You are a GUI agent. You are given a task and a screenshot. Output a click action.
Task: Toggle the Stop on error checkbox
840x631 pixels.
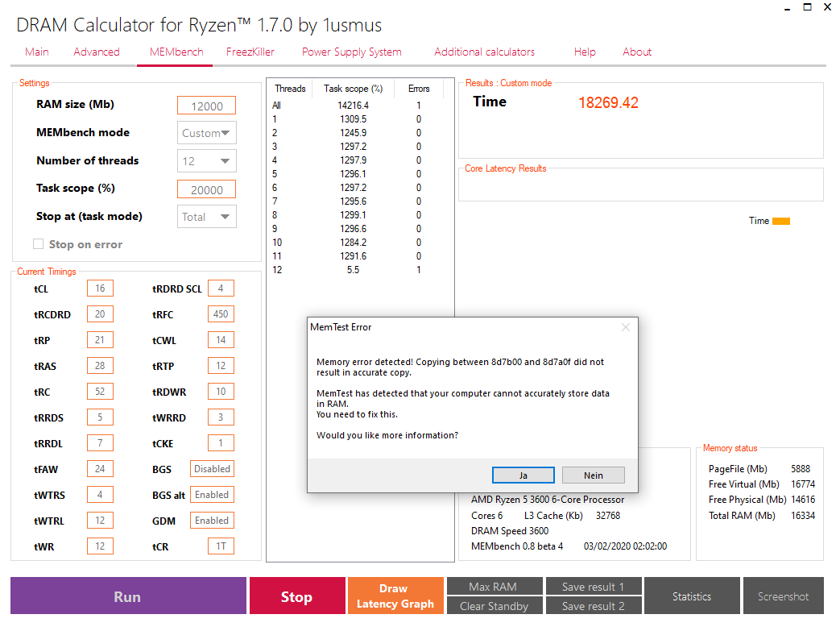[38, 244]
